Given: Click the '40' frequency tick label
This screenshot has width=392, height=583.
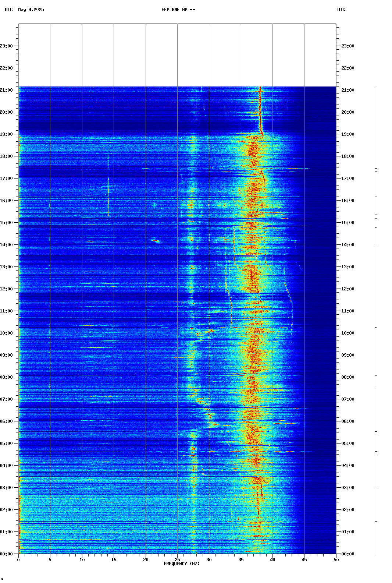Looking at the screenshot, I should tap(272, 560).
